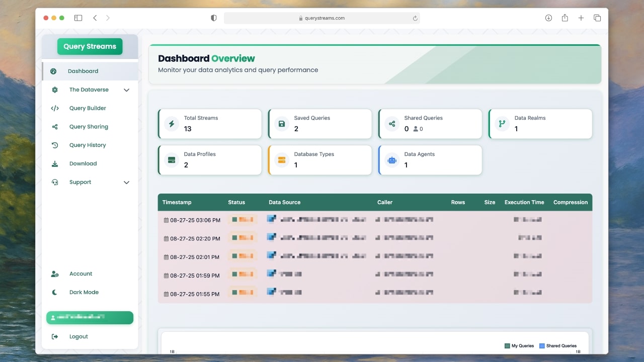Viewport: 644px width, 362px height.
Task: Click the Download arrow icon in the sidebar
Action: 54,163
